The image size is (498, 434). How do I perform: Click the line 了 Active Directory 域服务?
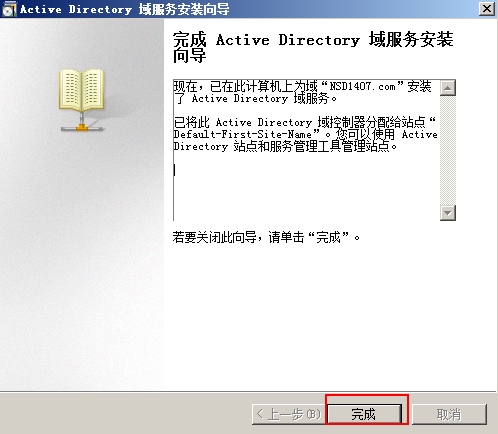(256, 99)
